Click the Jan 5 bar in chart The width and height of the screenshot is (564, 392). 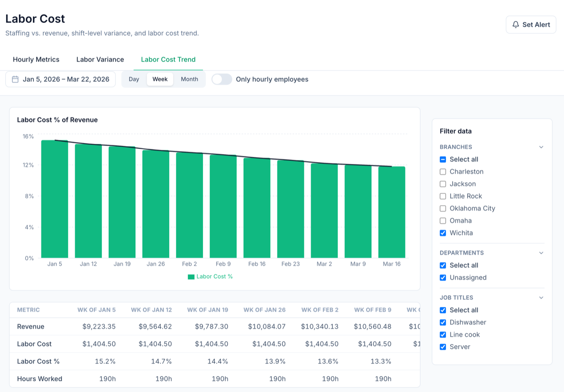point(55,199)
